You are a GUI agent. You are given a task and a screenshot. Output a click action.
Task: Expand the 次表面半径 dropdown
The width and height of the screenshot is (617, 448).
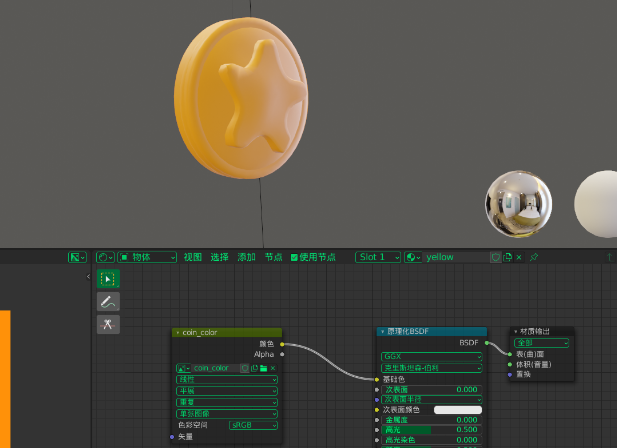click(x=432, y=400)
